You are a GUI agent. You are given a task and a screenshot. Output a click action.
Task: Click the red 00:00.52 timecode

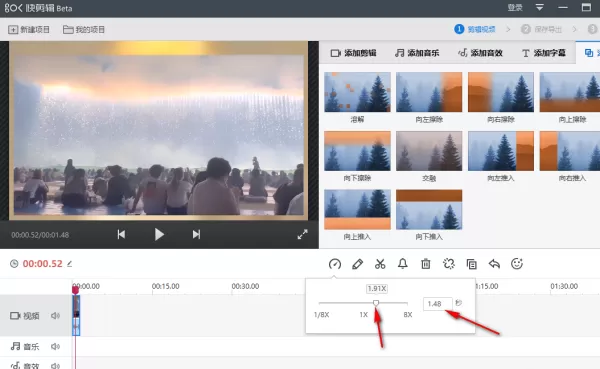click(42, 264)
